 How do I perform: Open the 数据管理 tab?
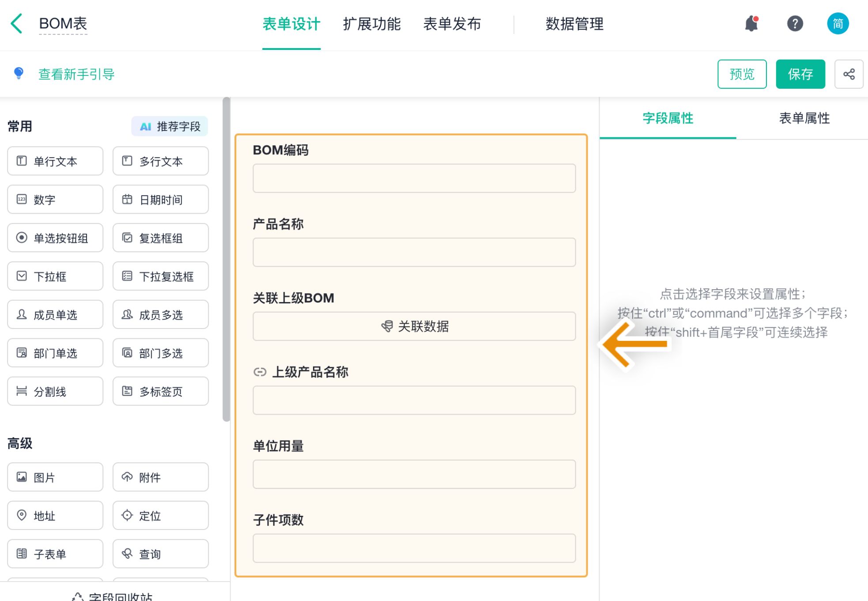(574, 24)
